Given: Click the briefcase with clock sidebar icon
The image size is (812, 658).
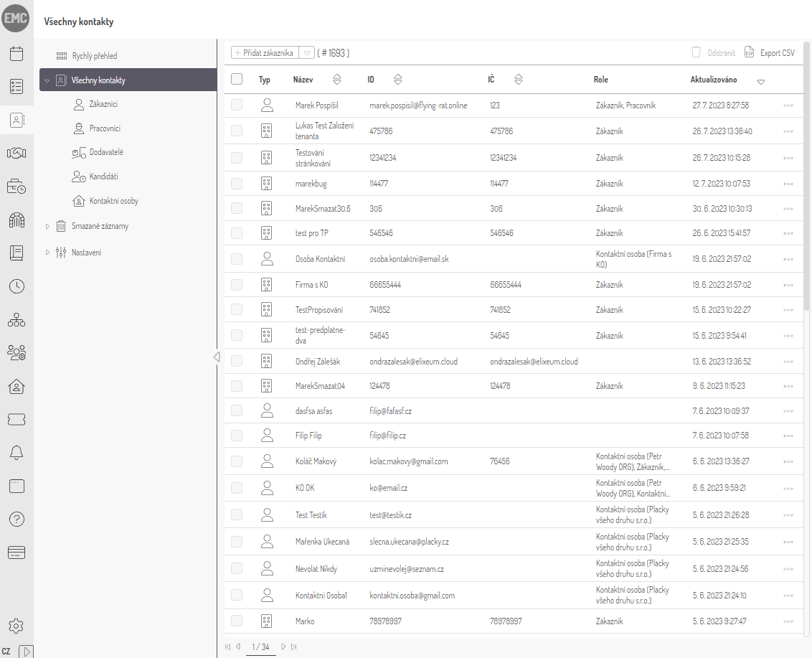Looking at the screenshot, I should (16, 185).
